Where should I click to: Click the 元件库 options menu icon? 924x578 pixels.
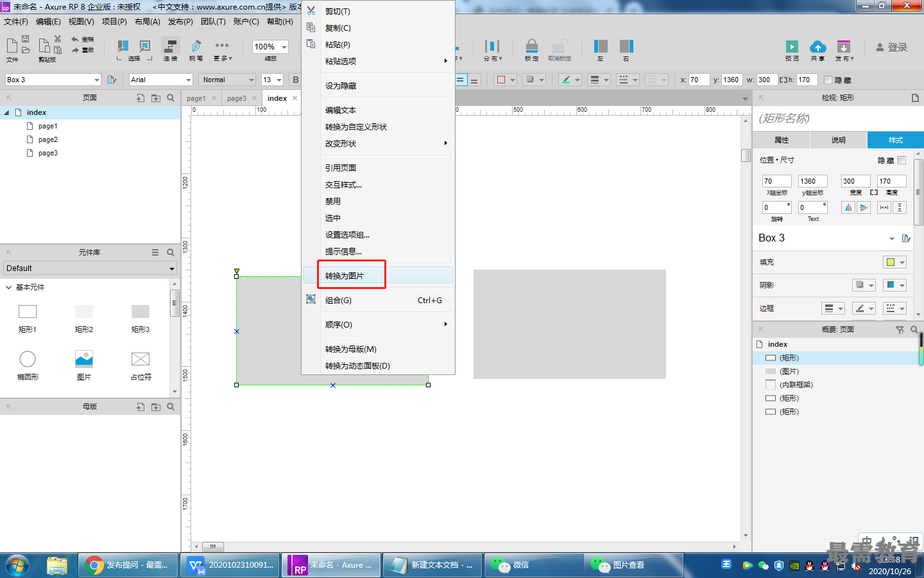pyautogui.click(x=155, y=252)
